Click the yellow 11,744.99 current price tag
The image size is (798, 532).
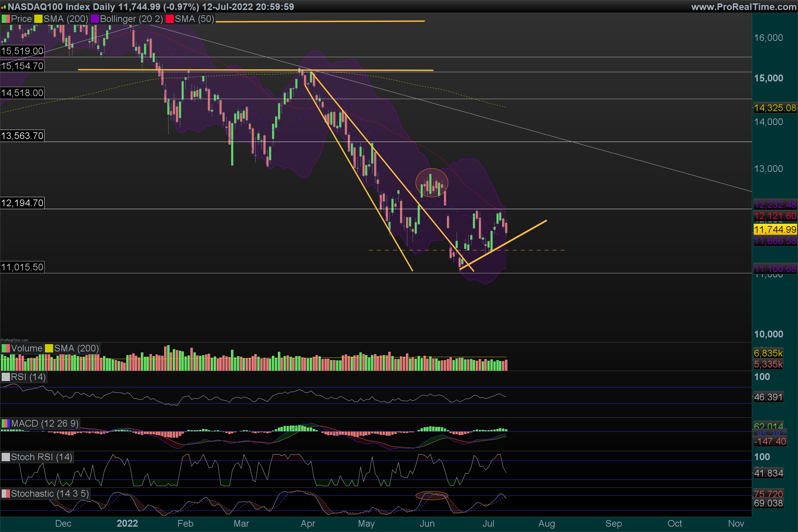[x=775, y=229]
